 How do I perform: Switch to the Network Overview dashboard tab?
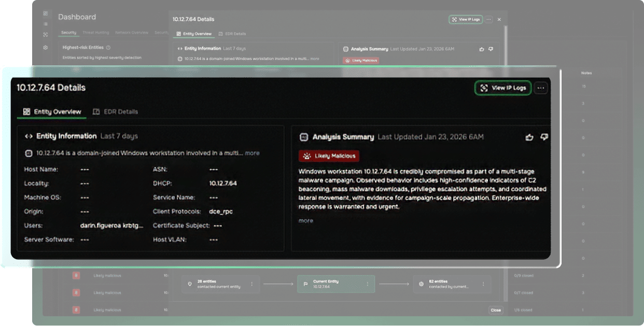[132, 33]
